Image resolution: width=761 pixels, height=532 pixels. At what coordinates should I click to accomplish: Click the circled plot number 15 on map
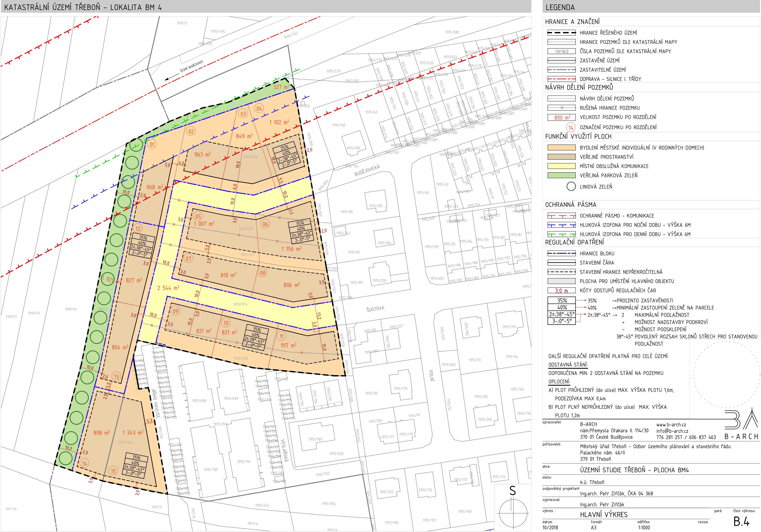click(113, 471)
